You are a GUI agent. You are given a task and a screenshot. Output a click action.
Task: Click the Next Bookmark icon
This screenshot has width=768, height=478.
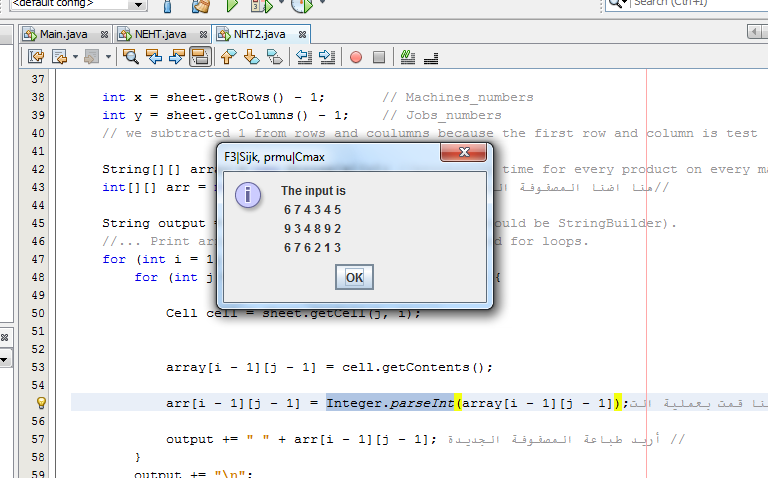pyautogui.click(x=252, y=57)
